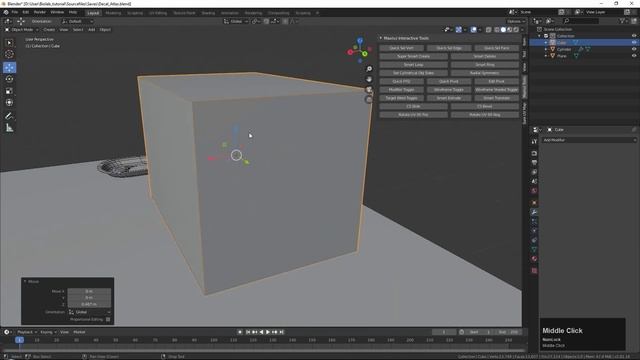The image size is (640, 360).
Task: Open Orientation Global dropdown in Move panel
Action: pos(89,312)
